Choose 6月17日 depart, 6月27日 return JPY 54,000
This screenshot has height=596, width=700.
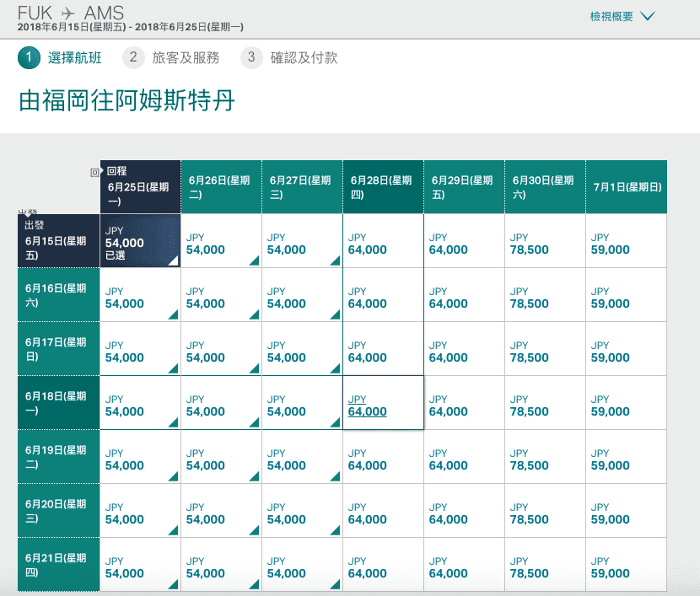pos(302,349)
